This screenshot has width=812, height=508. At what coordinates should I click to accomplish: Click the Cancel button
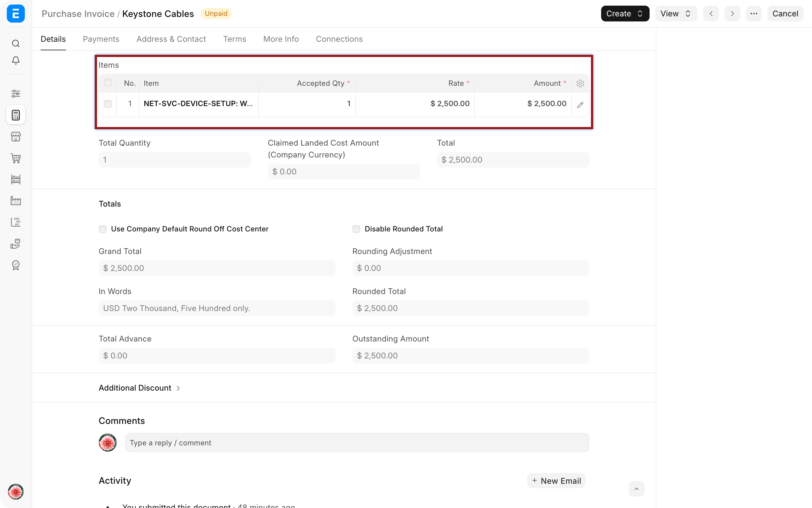tap(785, 14)
